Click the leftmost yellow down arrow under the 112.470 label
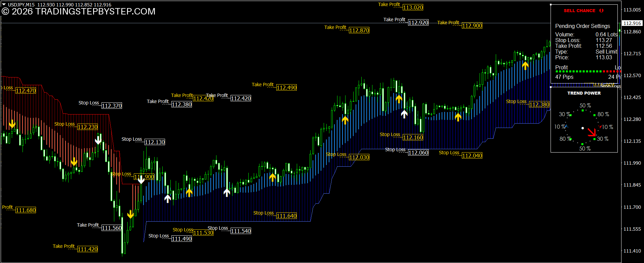Screen dimensions: 644x263 [12, 124]
